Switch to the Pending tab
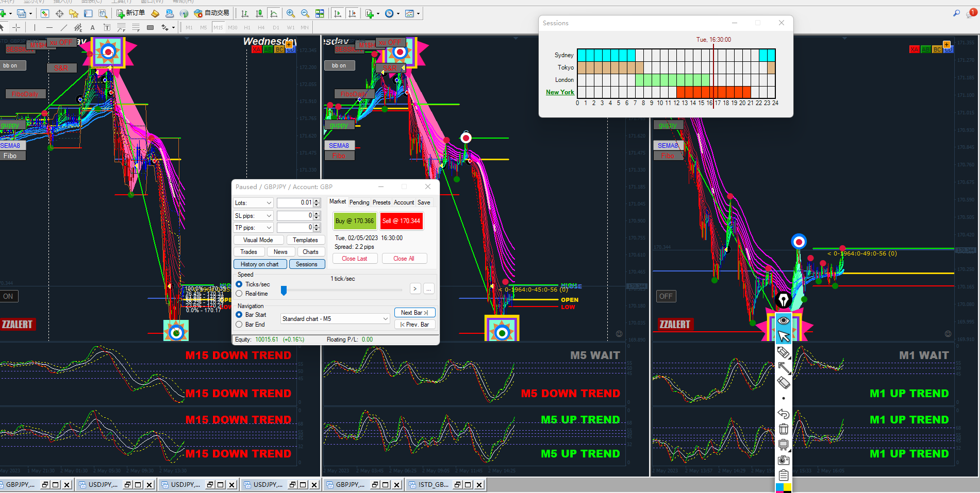The width and height of the screenshot is (980, 493). tap(359, 202)
